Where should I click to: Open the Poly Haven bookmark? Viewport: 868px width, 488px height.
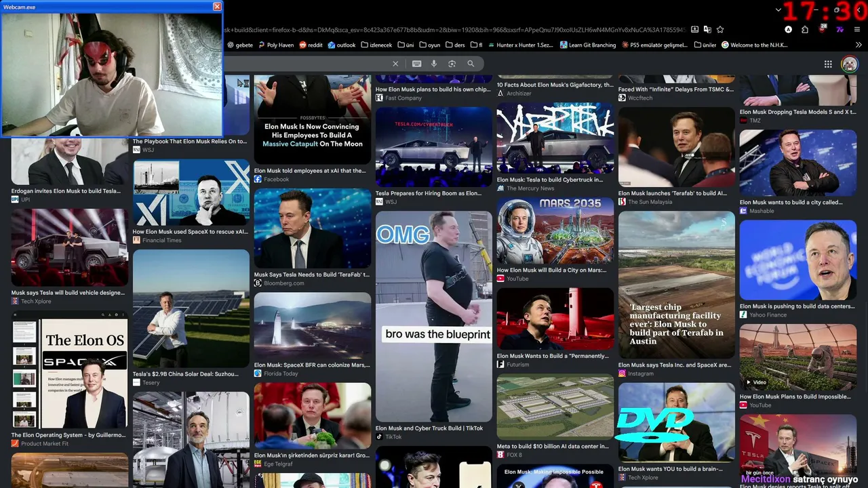pyautogui.click(x=275, y=45)
